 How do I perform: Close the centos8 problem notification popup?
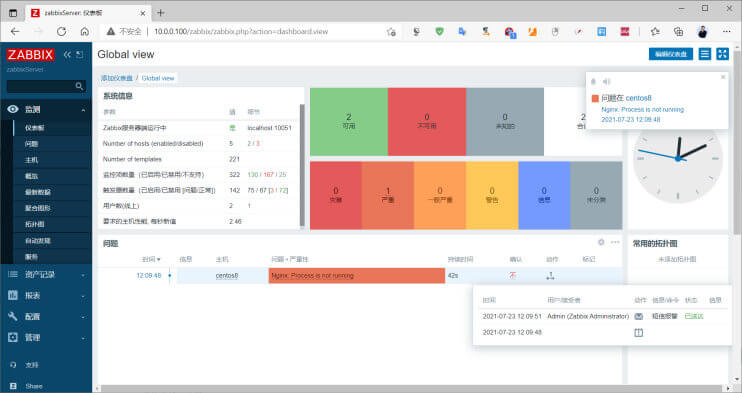(723, 77)
